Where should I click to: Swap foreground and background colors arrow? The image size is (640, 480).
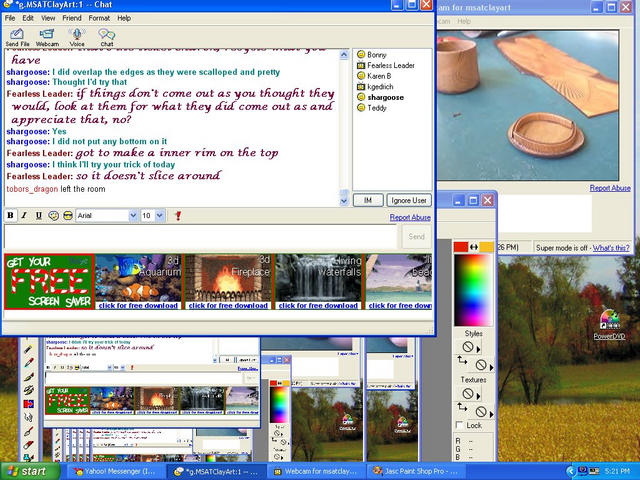[x=473, y=247]
